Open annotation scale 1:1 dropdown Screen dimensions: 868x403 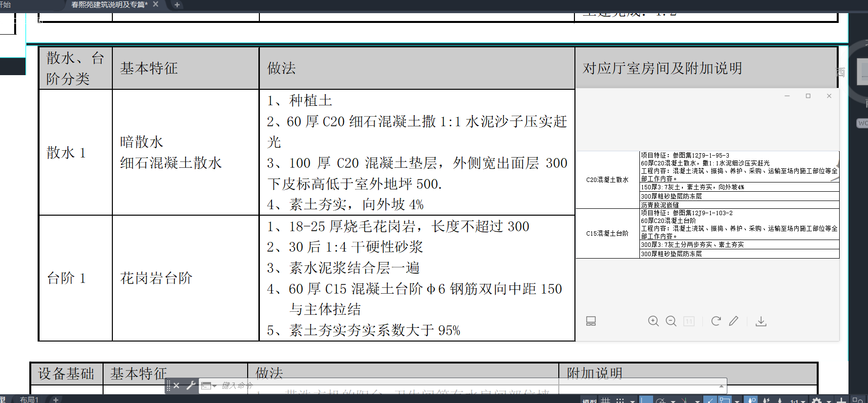(x=798, y=401)
